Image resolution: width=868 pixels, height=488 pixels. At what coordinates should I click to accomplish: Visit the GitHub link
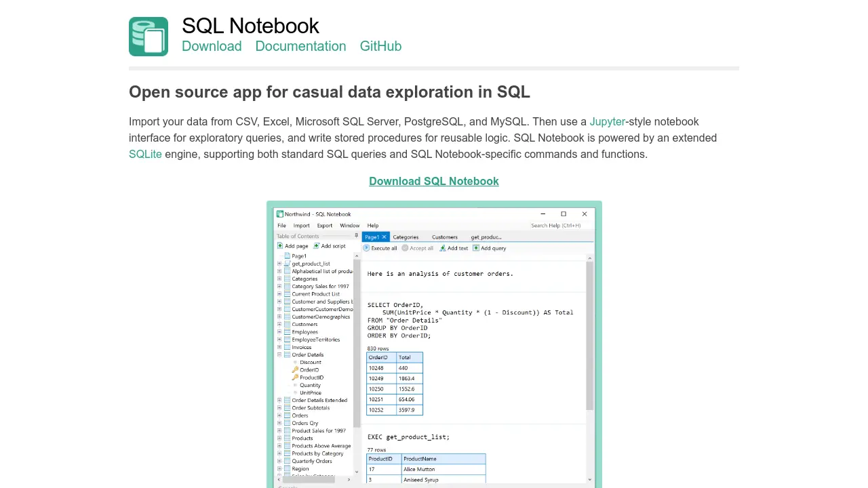point(380,46)
